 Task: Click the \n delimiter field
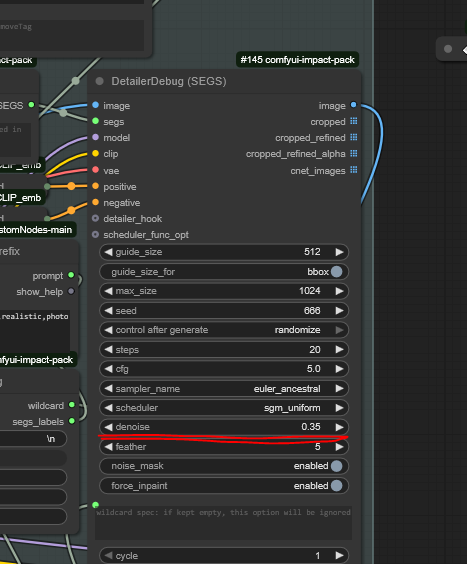33,438
